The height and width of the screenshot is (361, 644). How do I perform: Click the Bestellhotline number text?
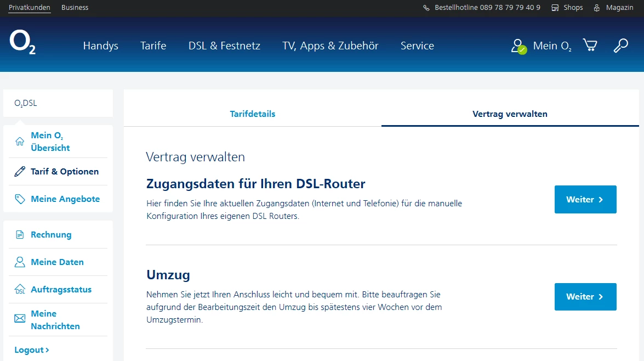pos(487,7)
